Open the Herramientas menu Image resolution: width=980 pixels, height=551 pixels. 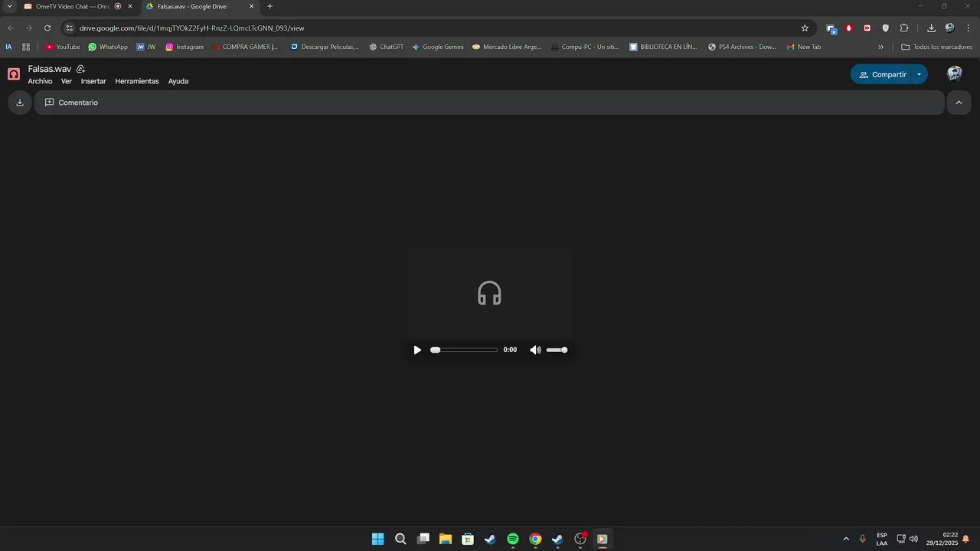137,81
